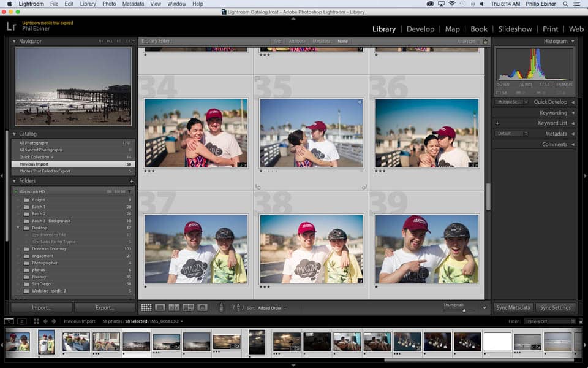This screenshot has width=588, height=368.
Task: Open Survey view icon
Action: click(x=188, y=307)
